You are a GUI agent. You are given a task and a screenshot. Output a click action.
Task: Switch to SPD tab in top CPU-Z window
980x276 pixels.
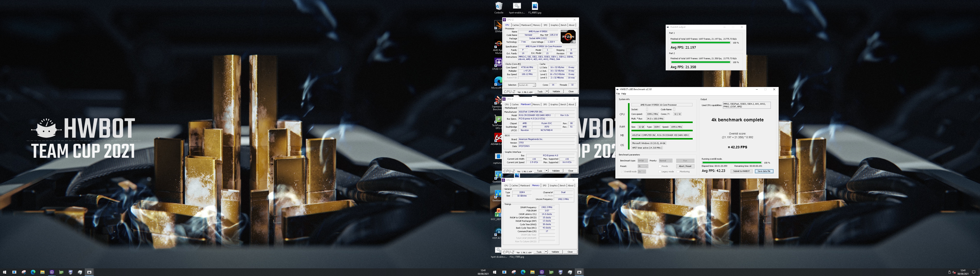[x=545, y=25]
